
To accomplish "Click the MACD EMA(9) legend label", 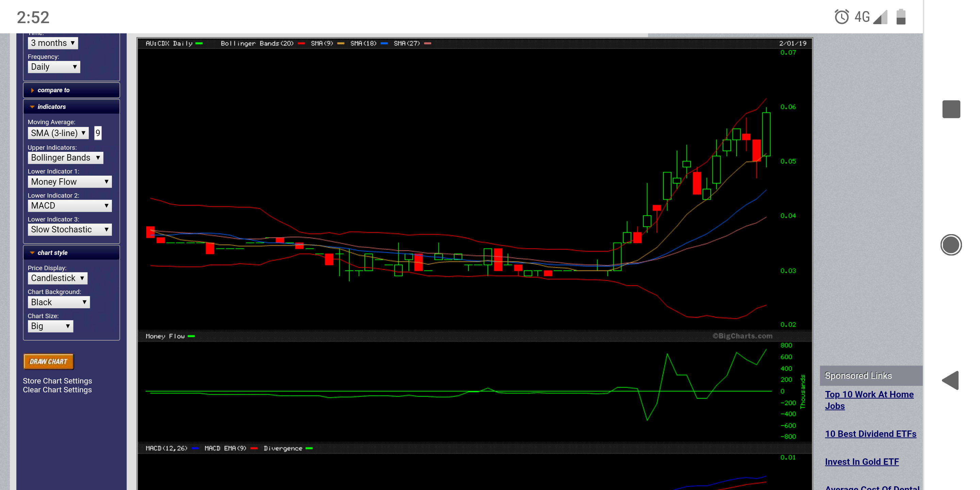I will point(225,448).
